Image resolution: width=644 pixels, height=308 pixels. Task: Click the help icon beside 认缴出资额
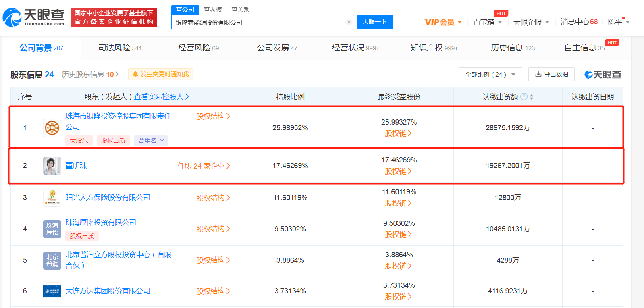click(524, 96)
